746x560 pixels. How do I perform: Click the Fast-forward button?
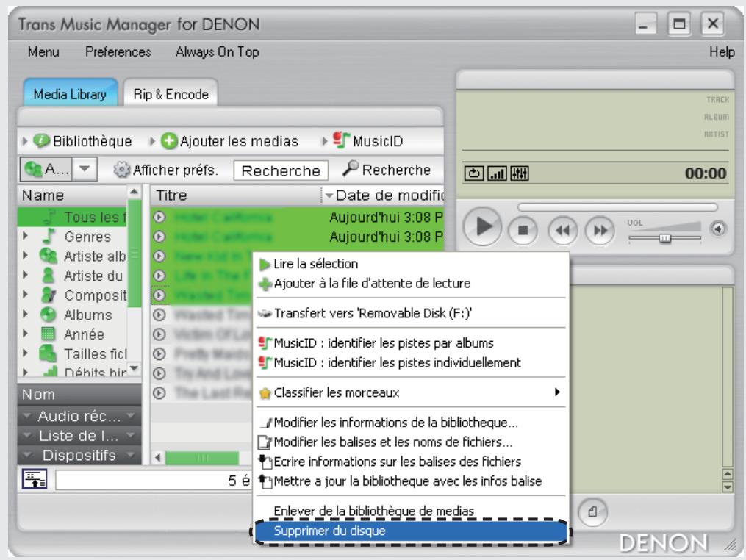tap(600, 230)
